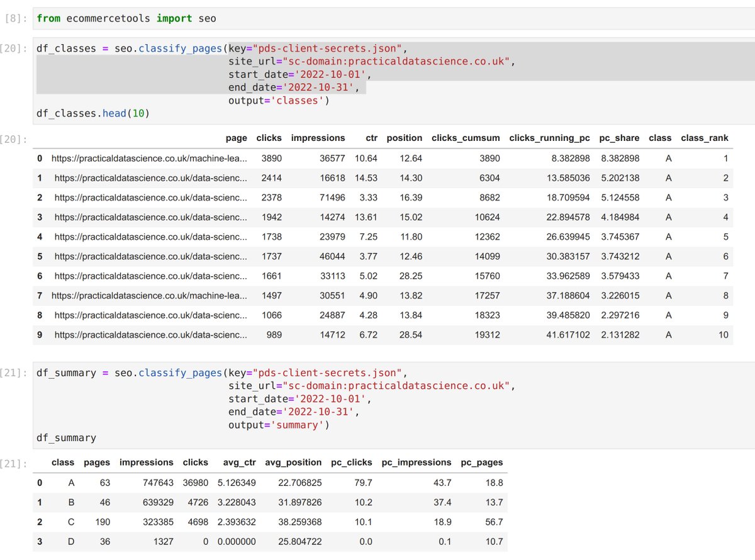Select the machine-lea page URL in row 7

tap(150, 295)
